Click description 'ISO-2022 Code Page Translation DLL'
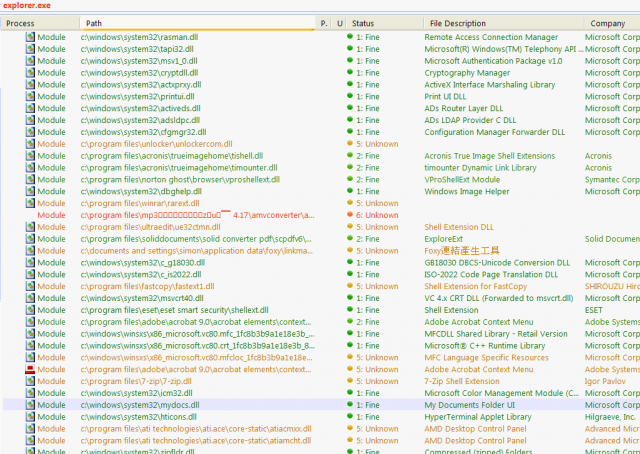Image resolution: width=640 pixels, height=454 pixels. [x=491, y=274]
